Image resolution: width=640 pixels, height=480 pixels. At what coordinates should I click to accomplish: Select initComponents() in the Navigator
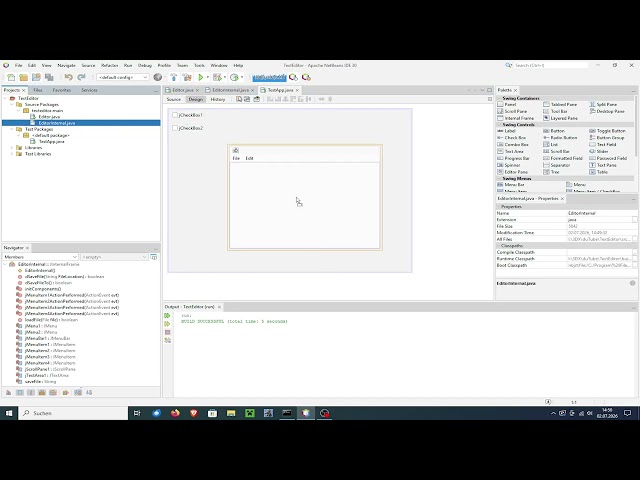(42, 289)
